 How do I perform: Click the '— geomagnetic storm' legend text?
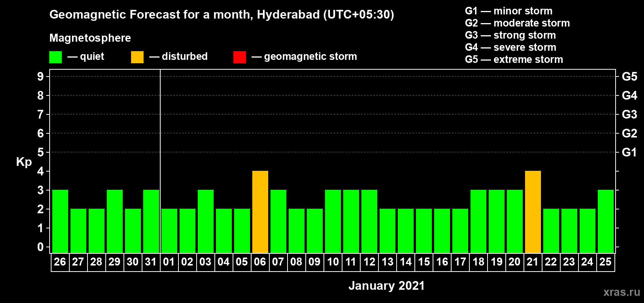pyautogui.click(x=304, y=56)
